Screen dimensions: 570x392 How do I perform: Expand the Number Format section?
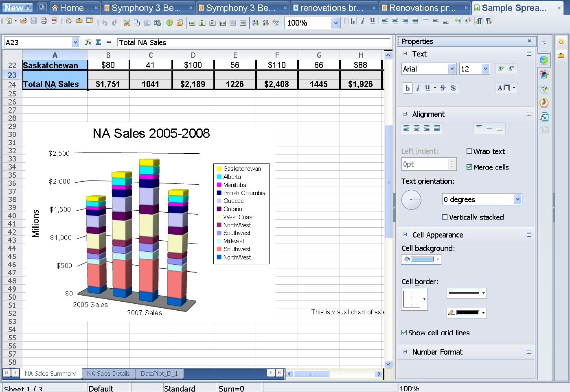pyautogui.click(x=405, y=352)
